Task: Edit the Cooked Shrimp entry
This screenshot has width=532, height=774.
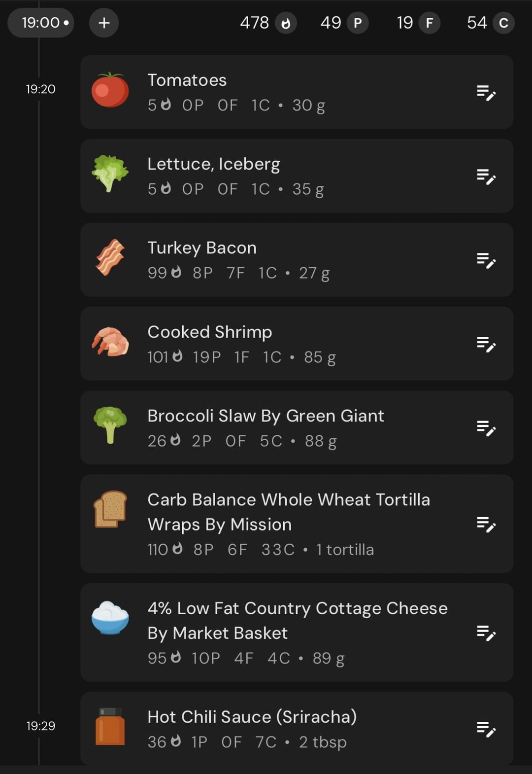Action: click(x=486, y=344)
